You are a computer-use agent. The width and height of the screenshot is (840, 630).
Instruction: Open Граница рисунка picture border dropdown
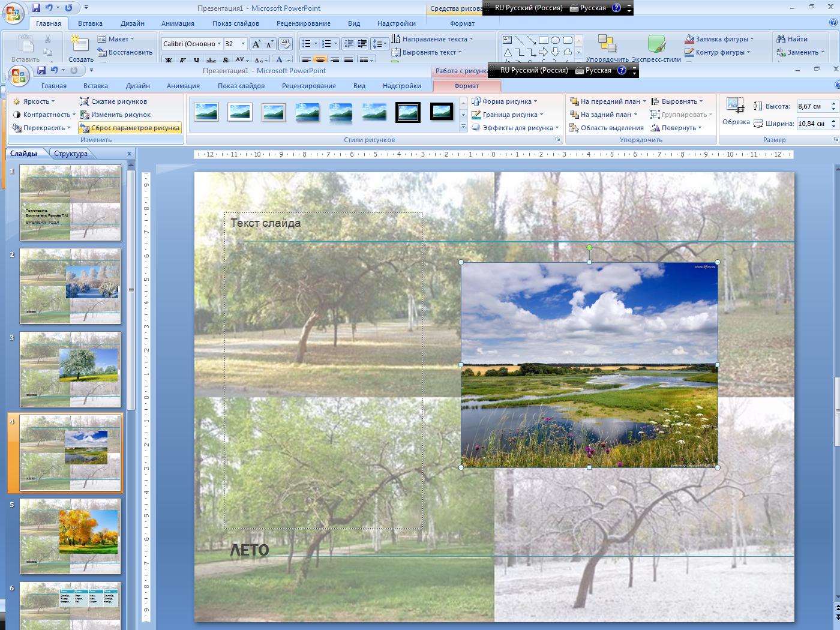coord(508,115)
